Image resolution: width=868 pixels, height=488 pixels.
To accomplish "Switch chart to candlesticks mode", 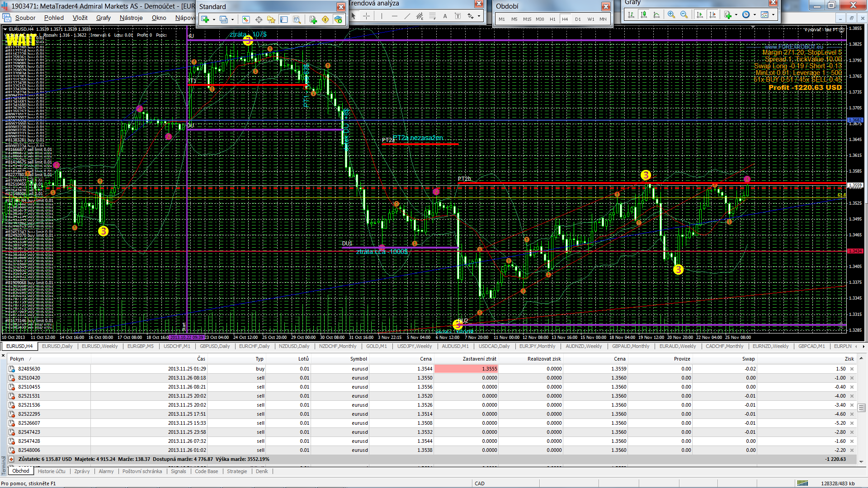I will [643, 15].
